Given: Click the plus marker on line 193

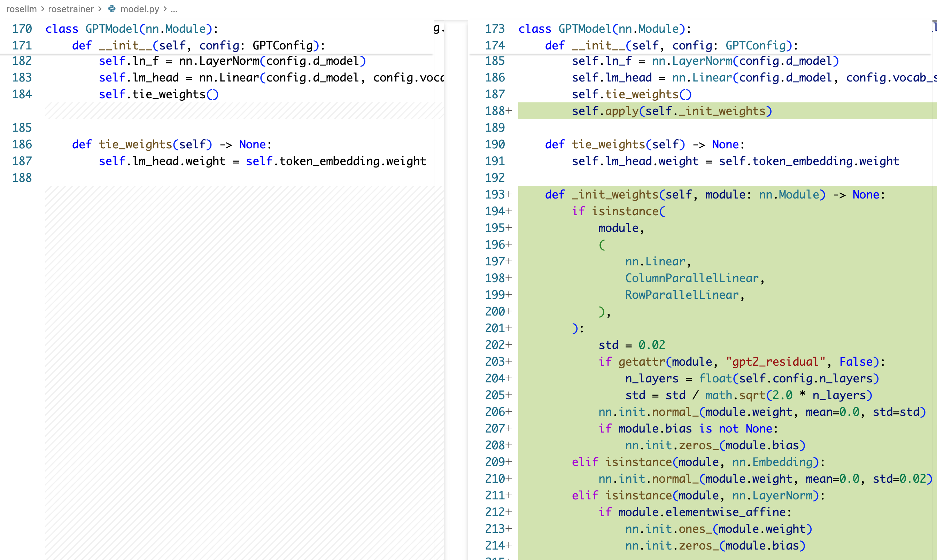Looking at the screenshot, I should (x=509, y=194).
